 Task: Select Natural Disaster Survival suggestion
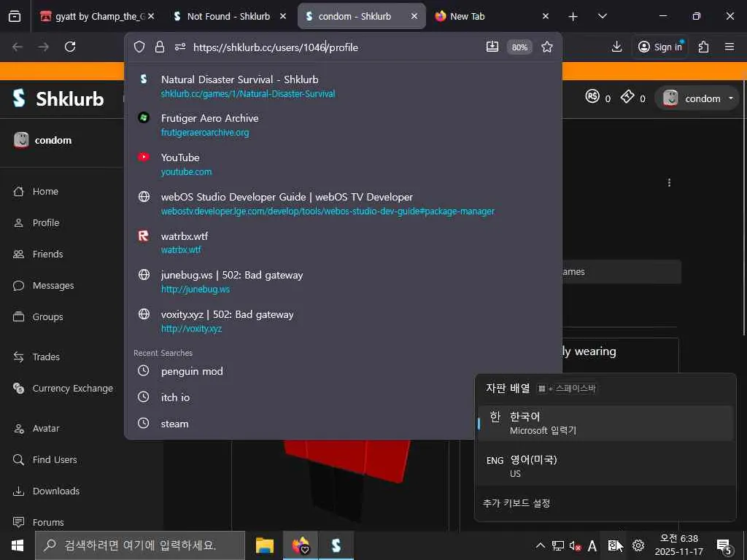(343, 86)
